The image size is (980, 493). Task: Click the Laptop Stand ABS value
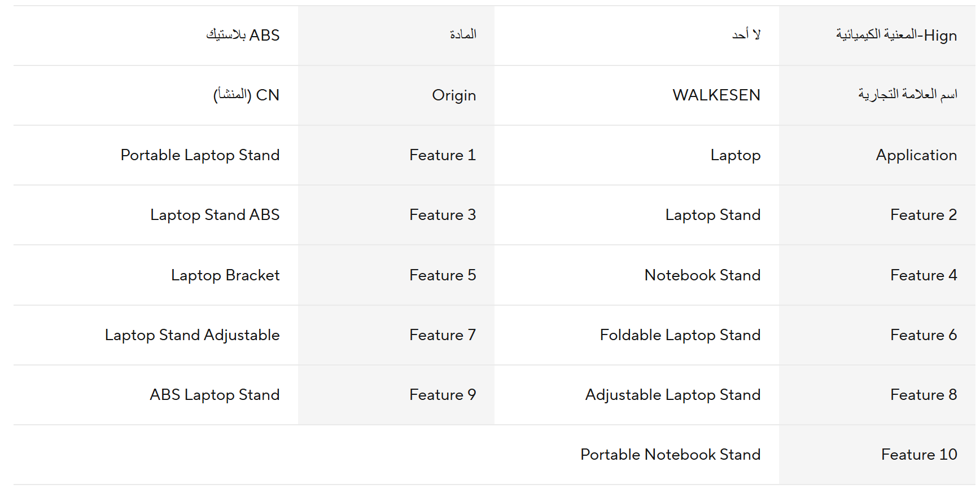pos(215,215)
